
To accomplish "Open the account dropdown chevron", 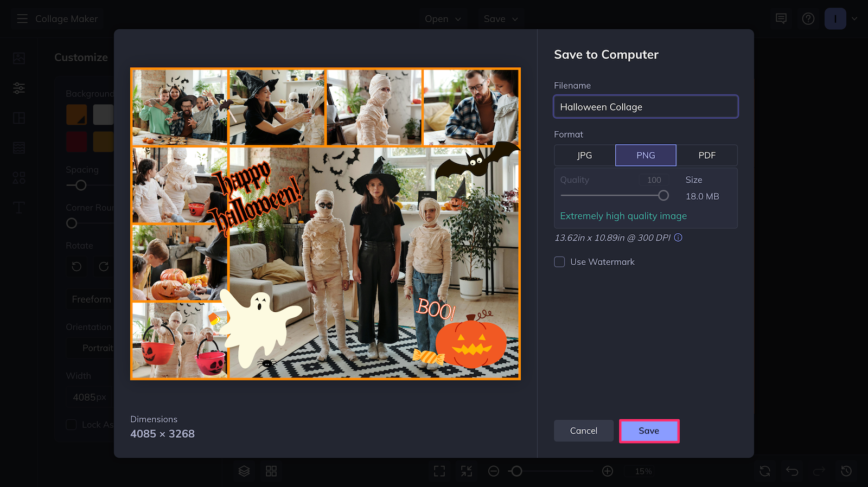I will tap(854, 19).
